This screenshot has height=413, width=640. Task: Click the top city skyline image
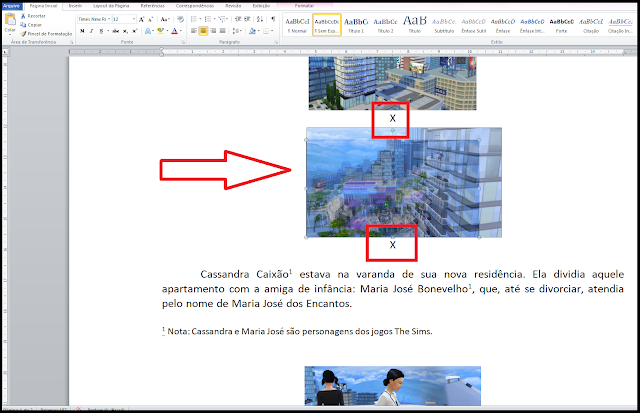(x=392, y=83)
